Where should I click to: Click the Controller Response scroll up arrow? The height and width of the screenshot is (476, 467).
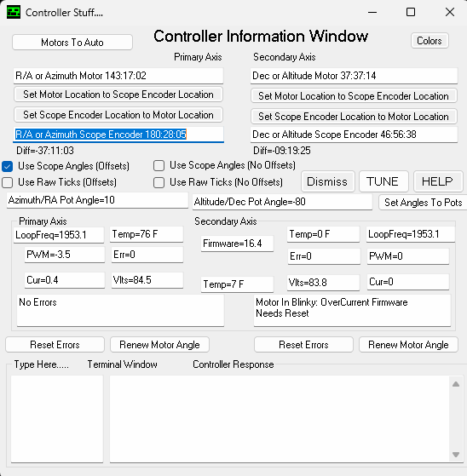tap(456, 384)
